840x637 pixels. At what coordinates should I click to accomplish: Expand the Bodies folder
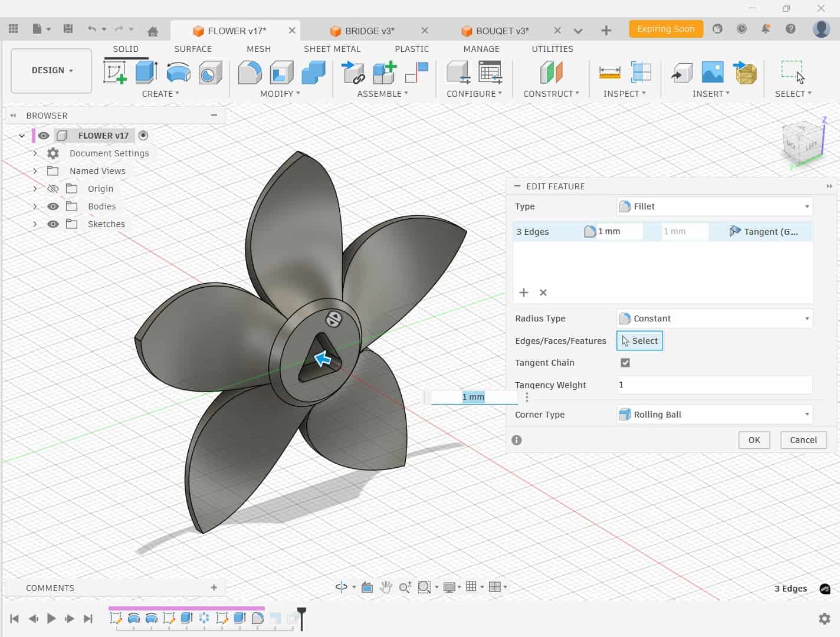(35, 206)
